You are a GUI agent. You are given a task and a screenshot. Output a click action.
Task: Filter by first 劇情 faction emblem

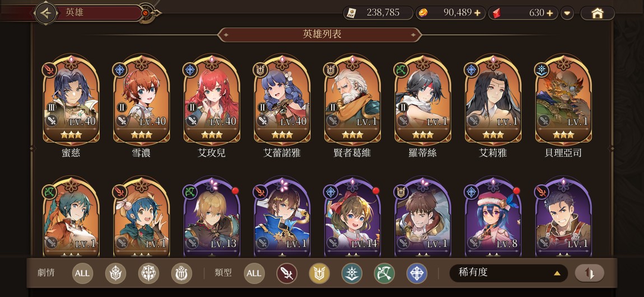tap(115, 274)
